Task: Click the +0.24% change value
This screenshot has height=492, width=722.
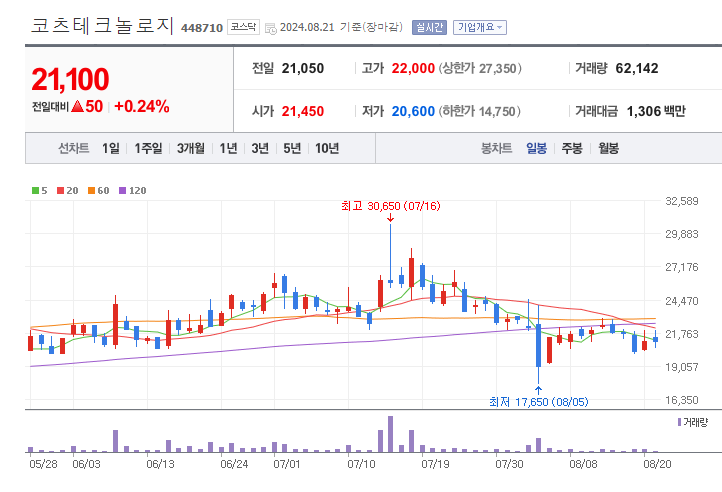Action: coord(142,106)
